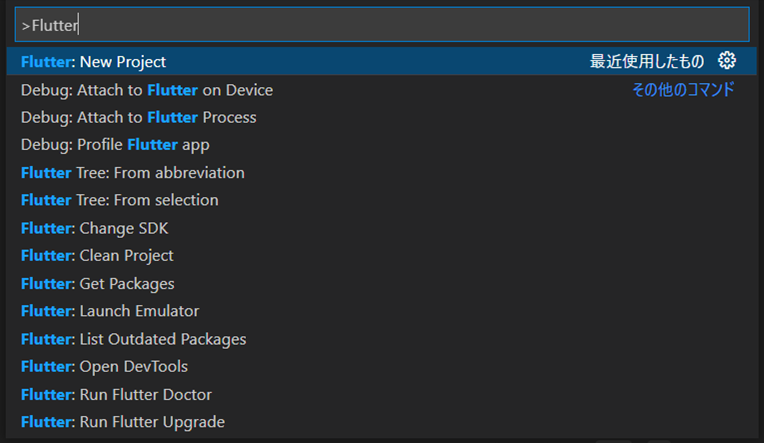764x443 pixels.
Task: Choose Debug: Attach to Flutter on Device
Action: coord(146,90)
